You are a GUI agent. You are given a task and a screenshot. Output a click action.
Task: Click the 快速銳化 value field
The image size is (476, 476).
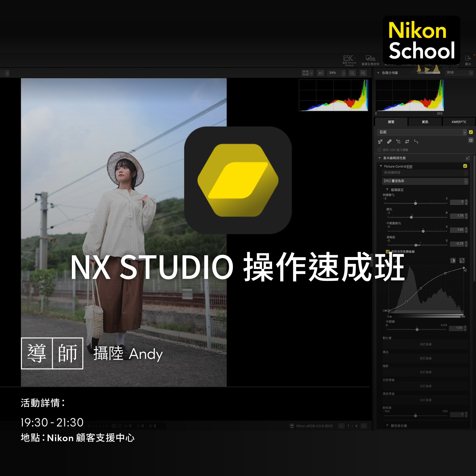[457, 202]
